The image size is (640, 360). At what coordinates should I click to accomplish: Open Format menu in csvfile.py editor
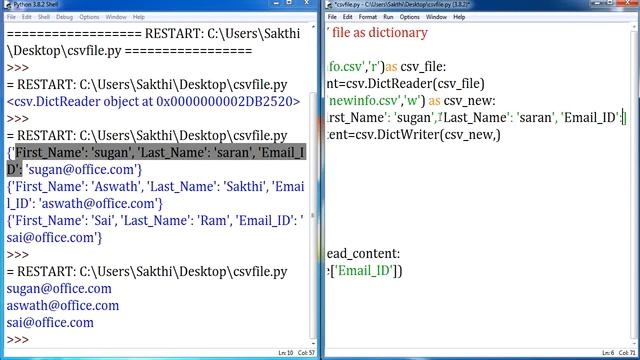tap(368, 17)
